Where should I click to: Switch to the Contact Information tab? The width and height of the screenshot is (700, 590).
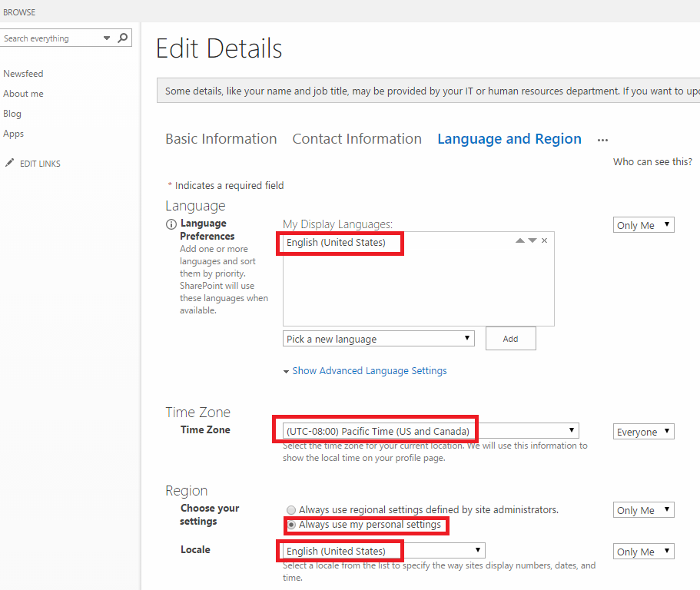[x=357, y=139]
